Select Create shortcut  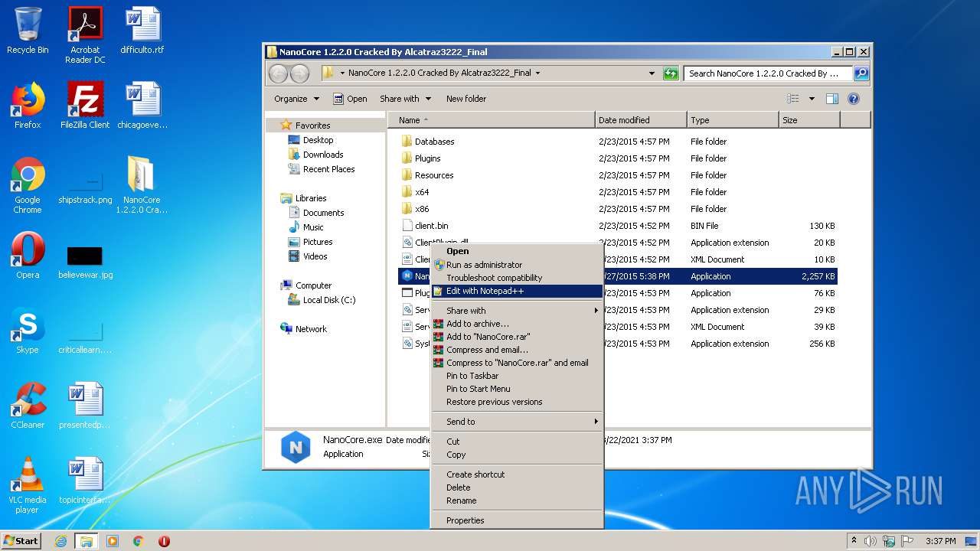click(517, 474)
